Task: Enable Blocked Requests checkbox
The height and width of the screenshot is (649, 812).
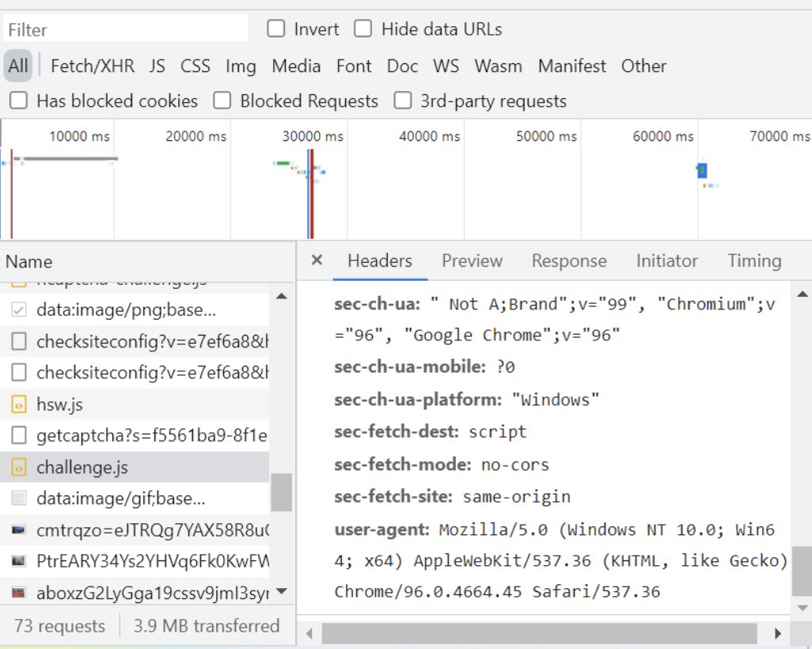Action: (222, 100)
